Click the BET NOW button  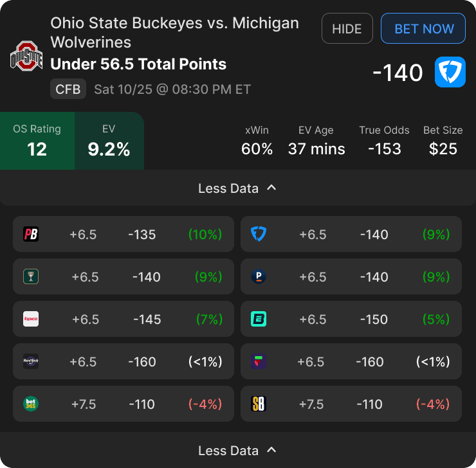[423, 28]
